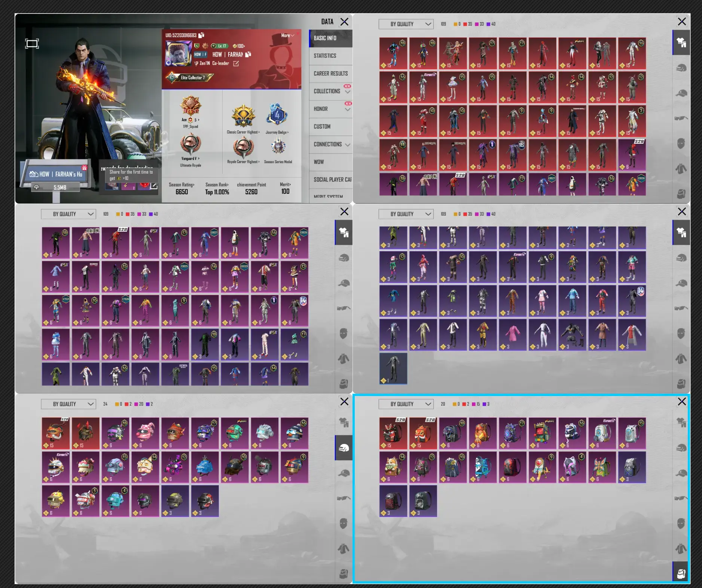Select cap category icon in helmet inventory panel
Viewport: 702px width, 588px height.
344,473
